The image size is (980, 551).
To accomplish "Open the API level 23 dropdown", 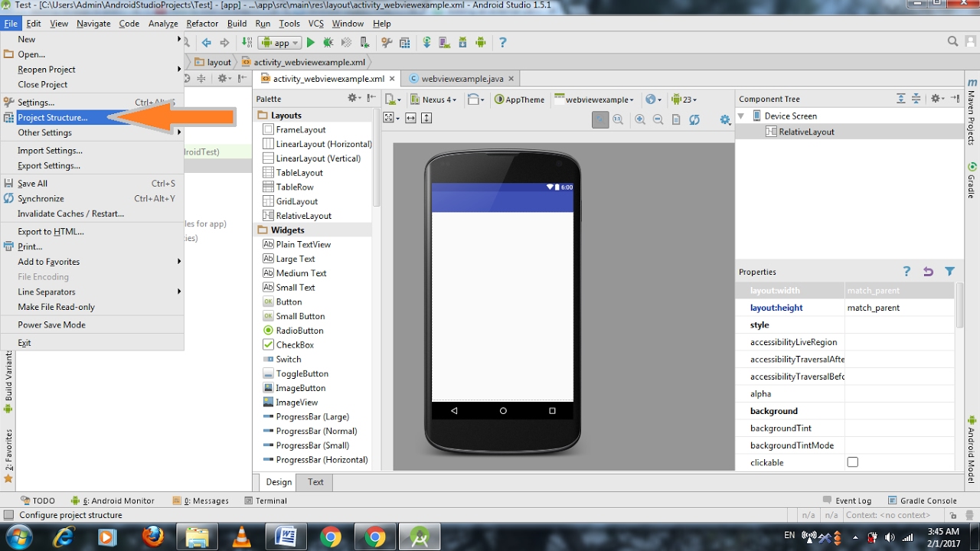I will pos(684,99).
